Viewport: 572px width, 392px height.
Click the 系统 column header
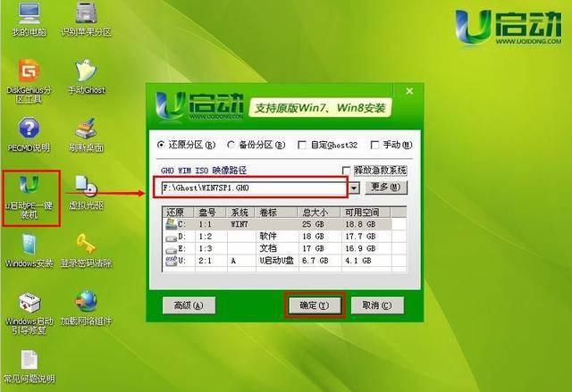point(241,212)
